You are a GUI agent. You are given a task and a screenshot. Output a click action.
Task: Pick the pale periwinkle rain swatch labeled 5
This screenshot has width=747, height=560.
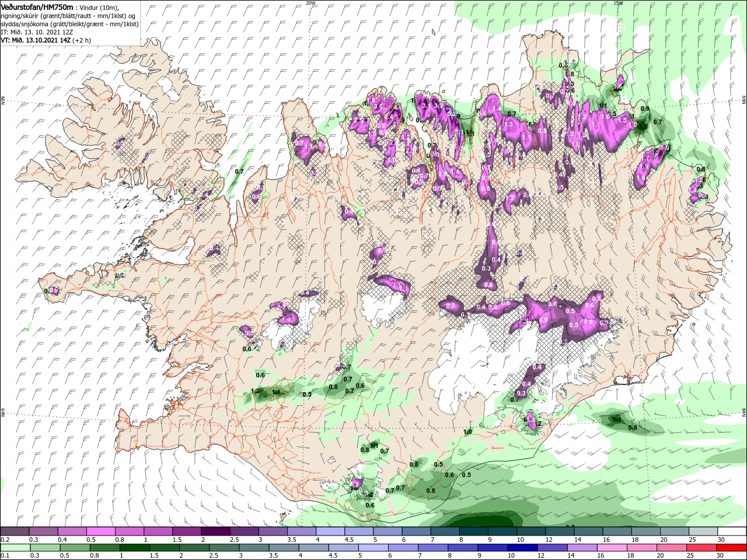(x=373, y=548)
